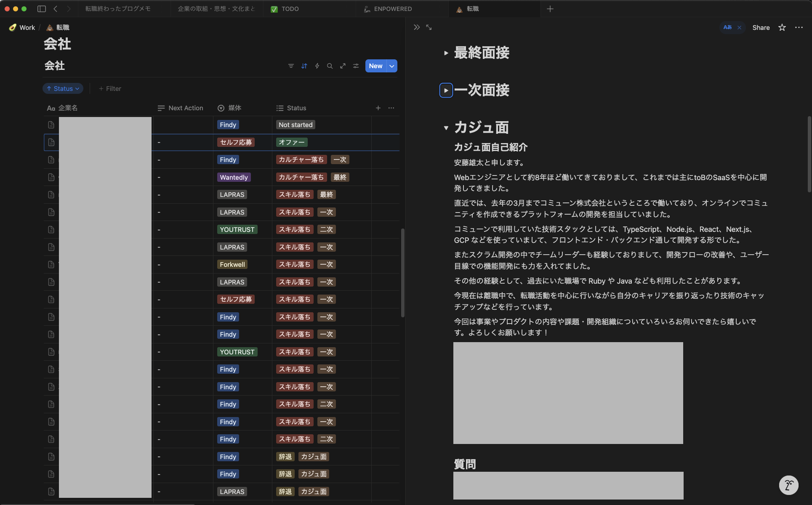Open the view settings sliders icon
The height and width of the screenshot is (505, 812).
coord(356,66)
